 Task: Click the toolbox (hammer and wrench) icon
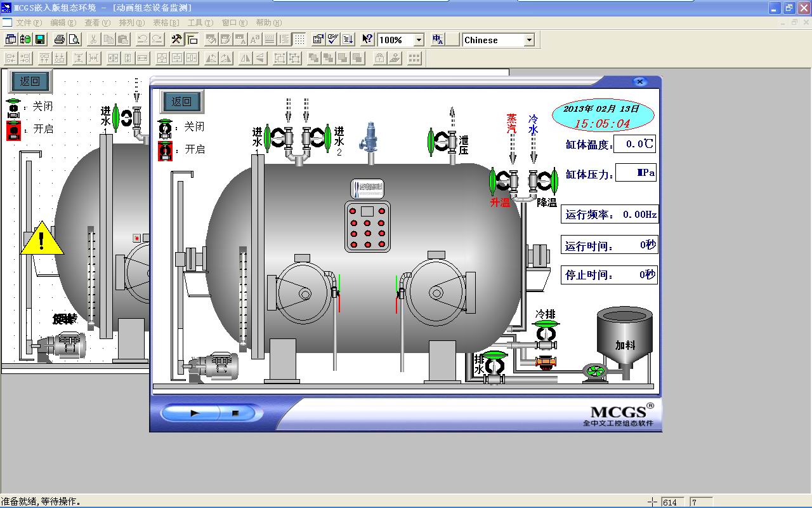click(177, 39)
